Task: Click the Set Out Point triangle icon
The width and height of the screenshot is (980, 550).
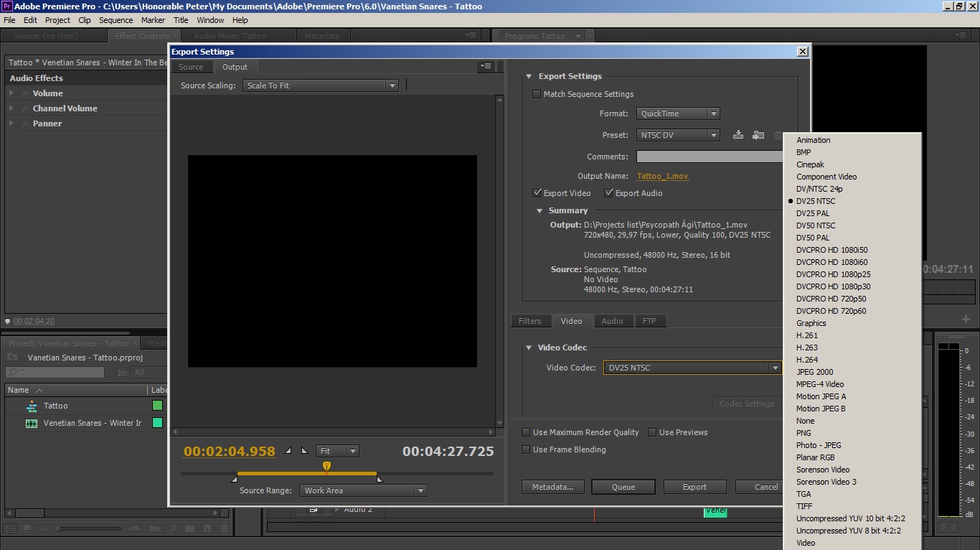Action: point(304,451)
